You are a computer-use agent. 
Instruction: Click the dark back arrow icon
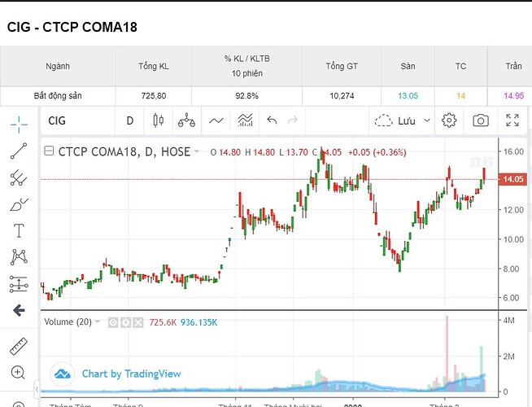(x=19, y=310)
